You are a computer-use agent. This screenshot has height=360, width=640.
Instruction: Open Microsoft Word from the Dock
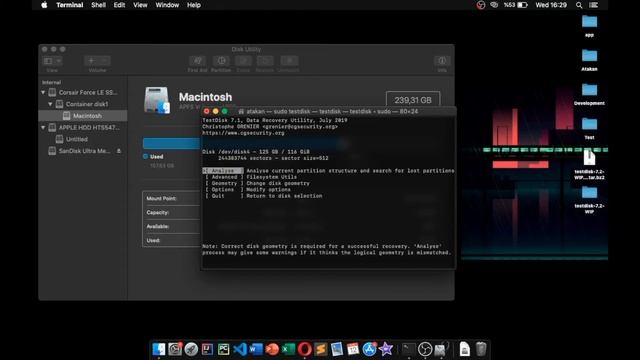pos(256,349)
